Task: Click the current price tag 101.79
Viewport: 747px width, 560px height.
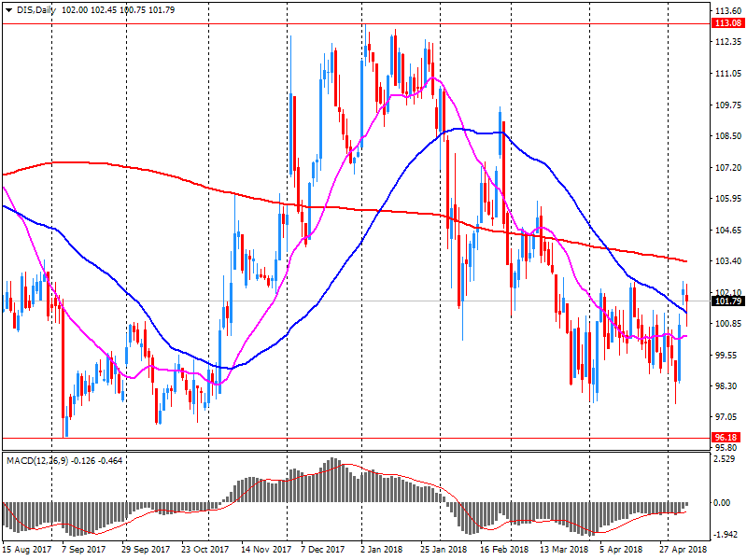Action: click(x=727, y=301)
